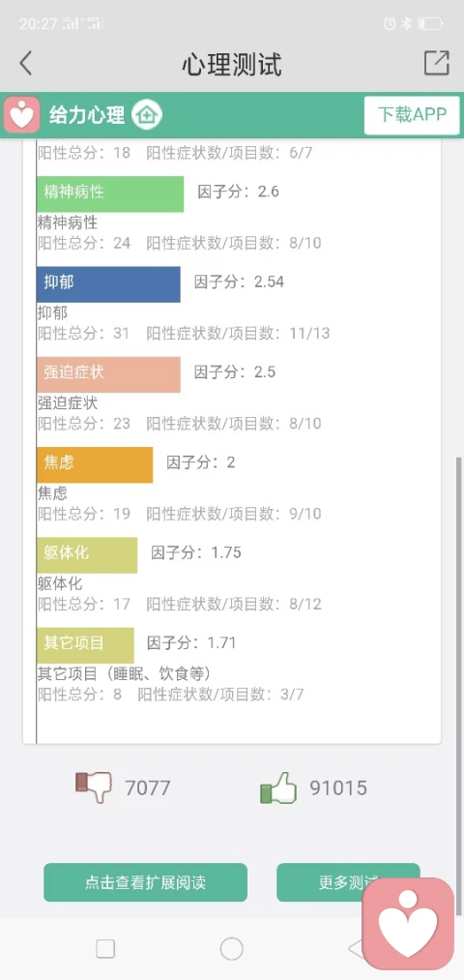Tap the Android home circle icon
Image resolution: width=464 pixels, height=980 pixels.
(x=232, y=949)
